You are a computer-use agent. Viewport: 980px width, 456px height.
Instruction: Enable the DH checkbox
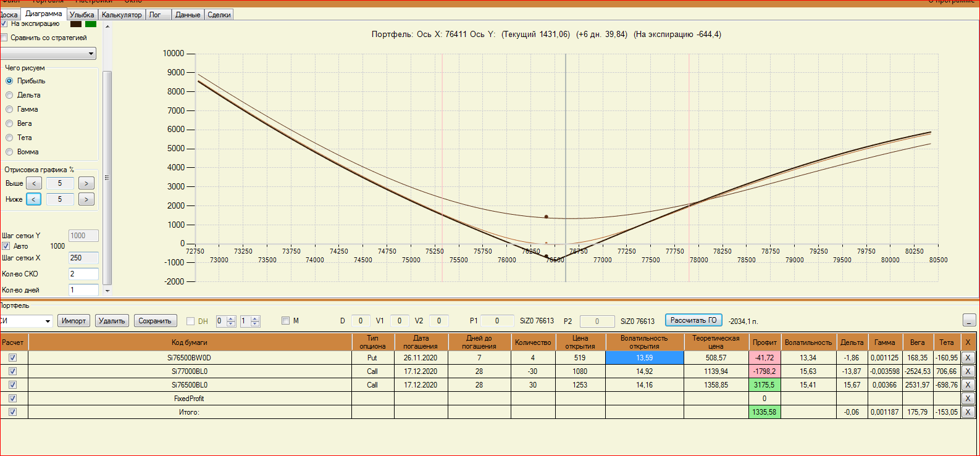[x=190, y=321]
